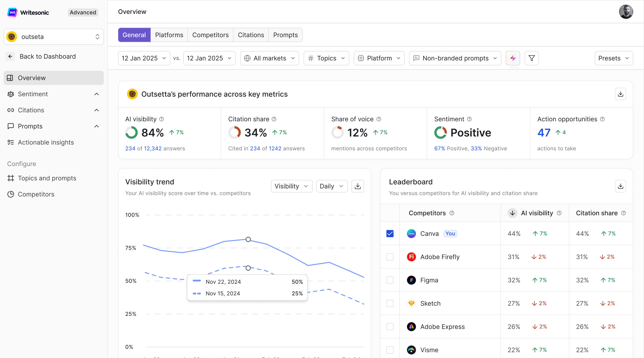Open the Platform filter dropdown
The width and height of the screenshot is (644, 358).
(x=379, y=58)
